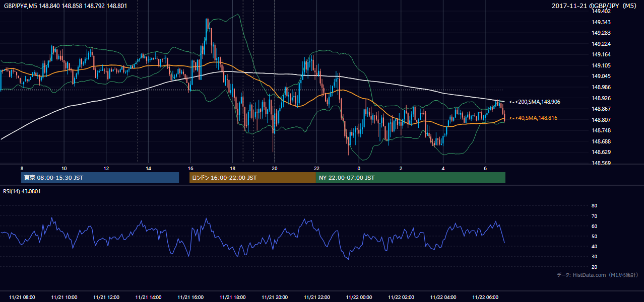Click RSI scale level 70
The image size is (644, 302).
[x=594, y=216]
